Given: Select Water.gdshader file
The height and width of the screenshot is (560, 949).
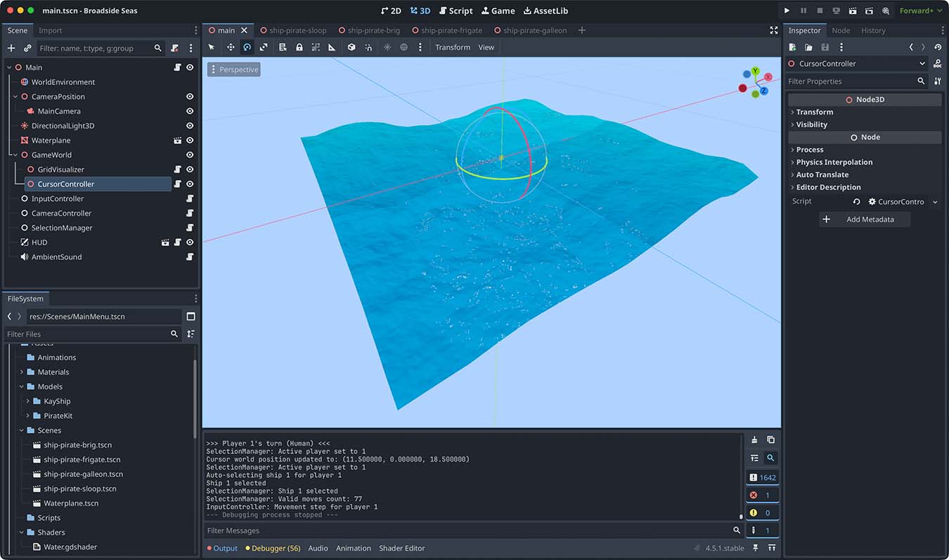Looking at the screenshot, I should click(x=70, y=547).
